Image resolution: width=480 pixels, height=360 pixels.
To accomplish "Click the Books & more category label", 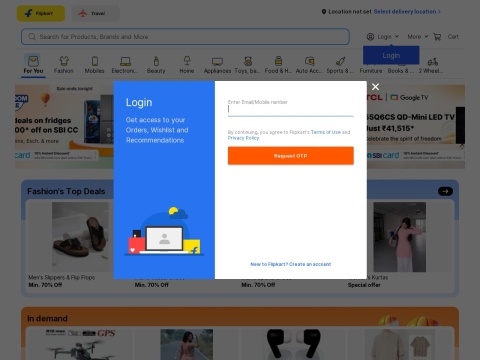I will (401, 71).
